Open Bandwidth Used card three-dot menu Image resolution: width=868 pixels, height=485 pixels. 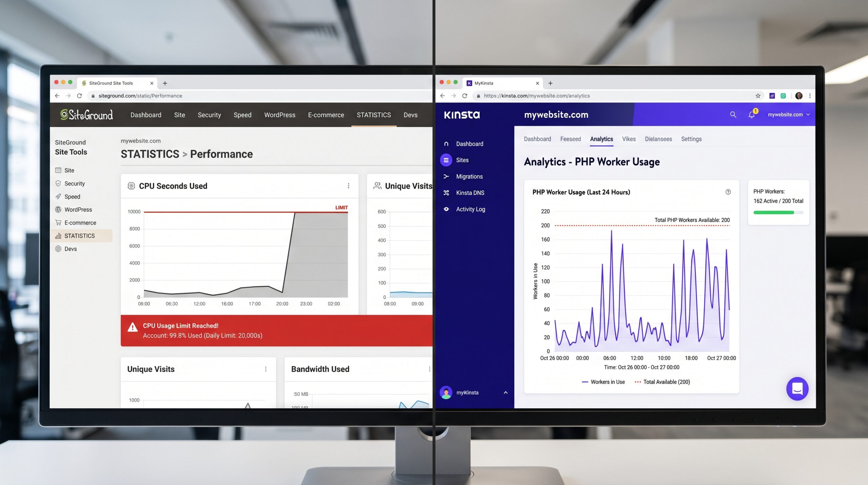click(429, 369)
